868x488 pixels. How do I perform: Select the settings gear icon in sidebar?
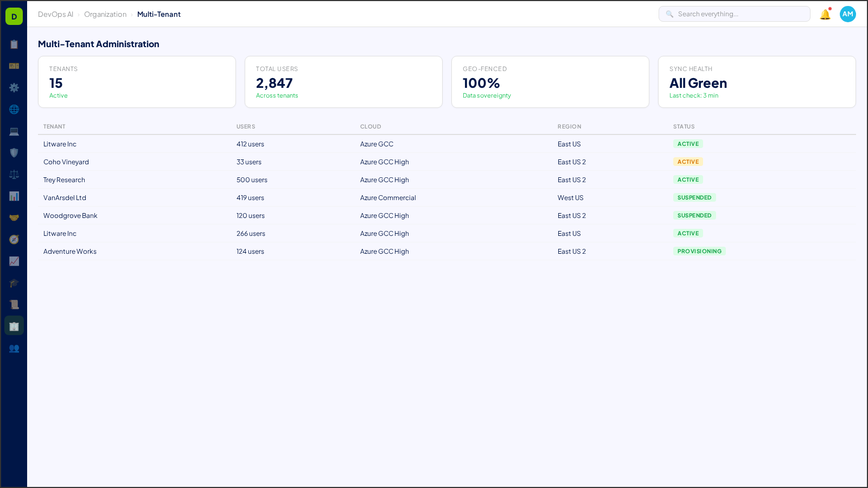pos(14,88)
